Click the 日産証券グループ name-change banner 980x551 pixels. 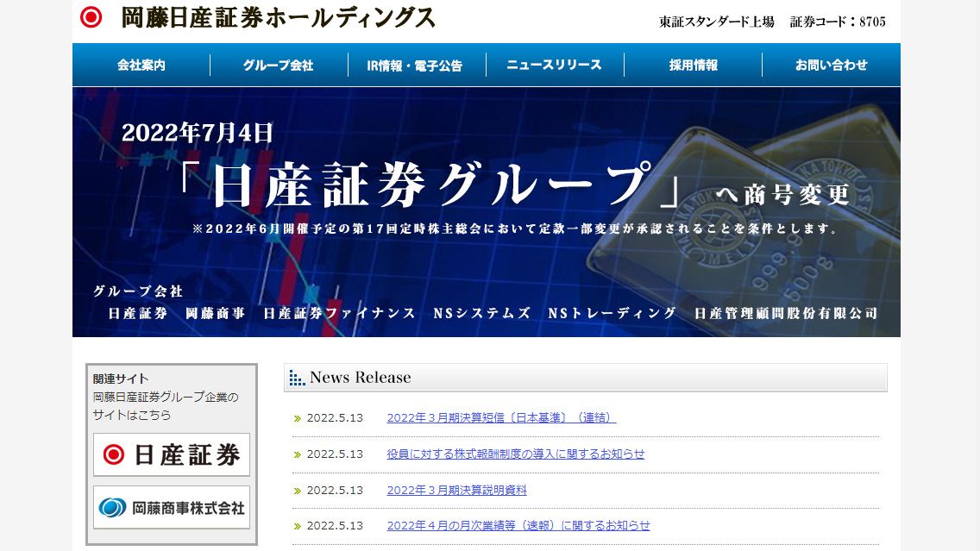[487, 212]
